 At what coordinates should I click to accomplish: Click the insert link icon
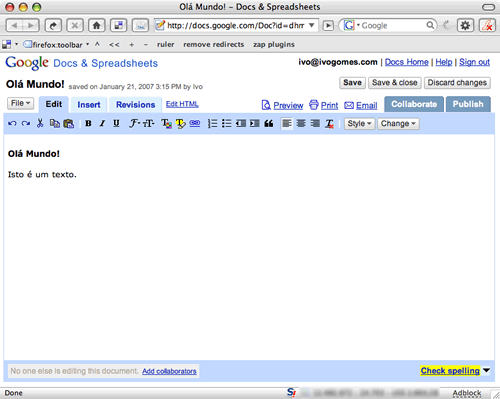pyautogui.click(x=195, y=123)
